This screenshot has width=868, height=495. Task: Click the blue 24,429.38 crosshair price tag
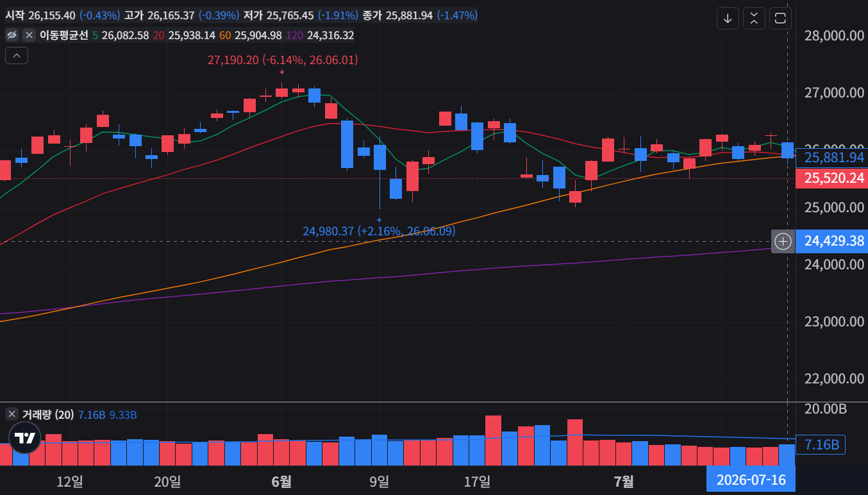831,242
